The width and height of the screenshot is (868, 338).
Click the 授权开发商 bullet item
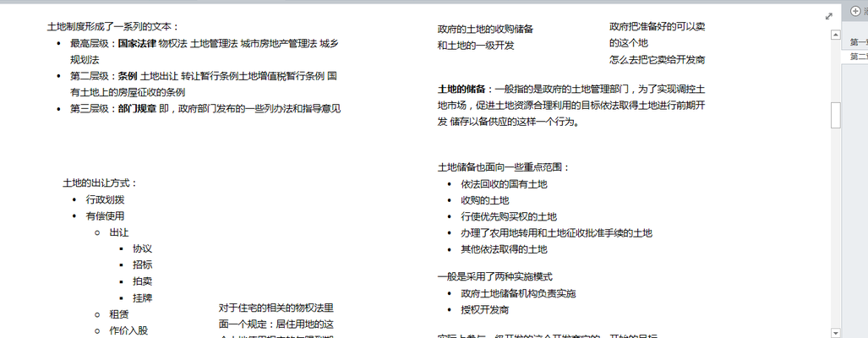484,310
